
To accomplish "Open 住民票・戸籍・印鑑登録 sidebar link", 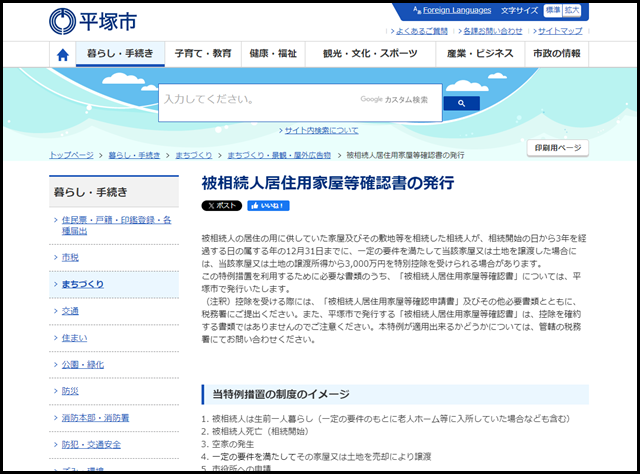I will 116,225.
